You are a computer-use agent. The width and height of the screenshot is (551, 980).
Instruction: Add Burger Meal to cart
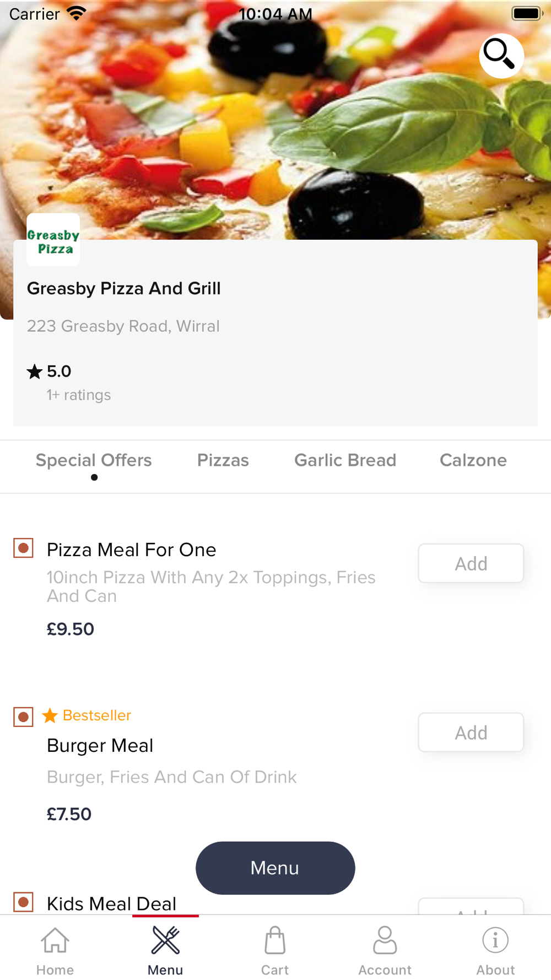pos(471,733)
